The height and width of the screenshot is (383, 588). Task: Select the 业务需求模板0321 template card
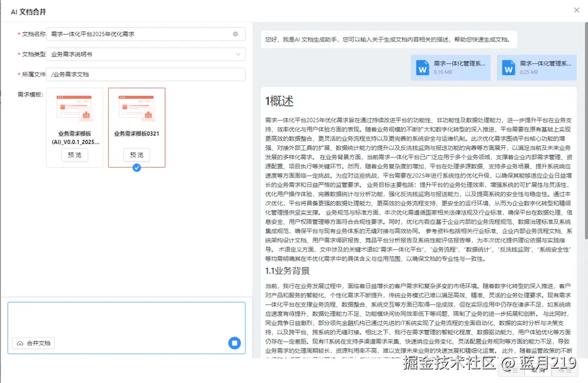point(137,128)
